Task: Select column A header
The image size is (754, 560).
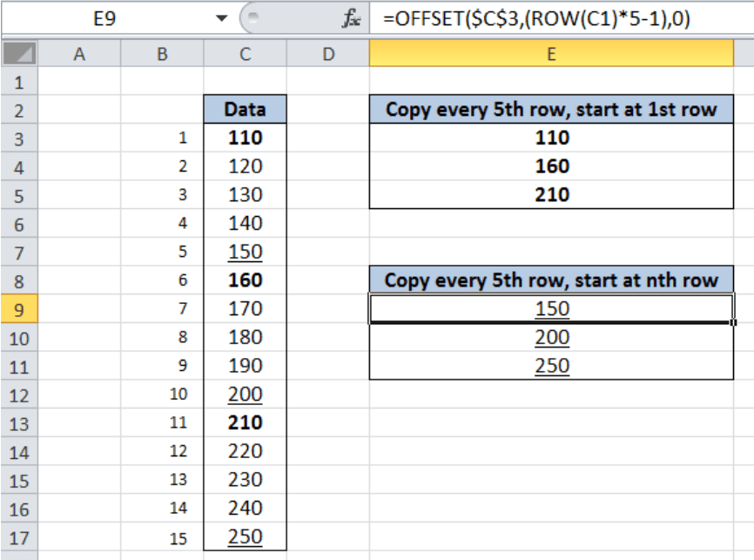Action: 79,53
